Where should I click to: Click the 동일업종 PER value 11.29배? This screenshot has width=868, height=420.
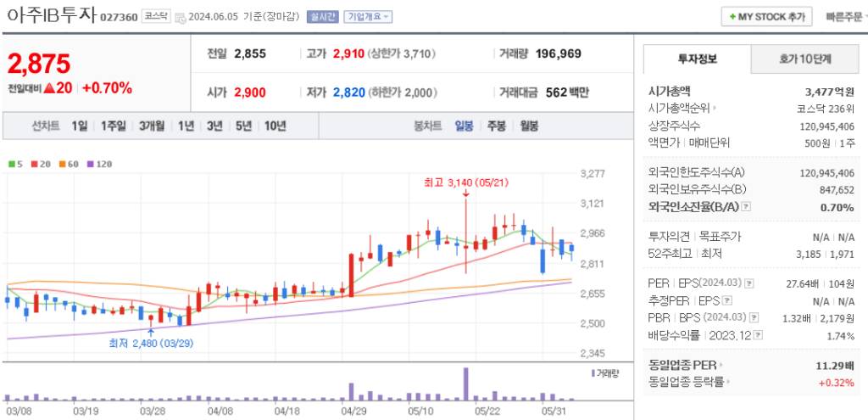(x=835, y=365)
